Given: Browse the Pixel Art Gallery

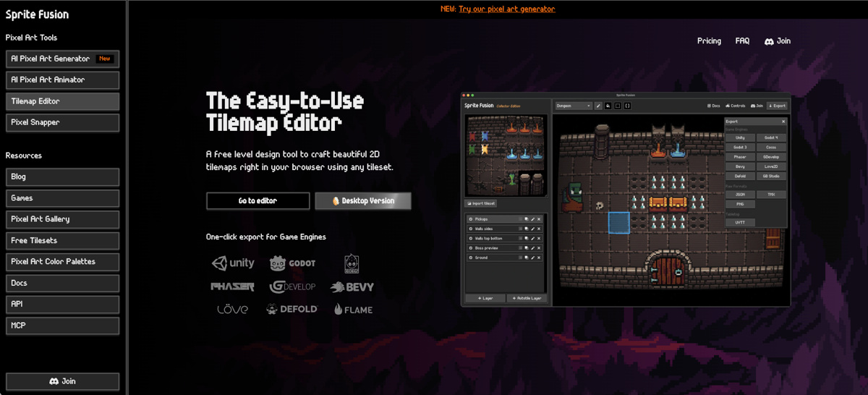Looking at the screenshot, I should click(x=62, y=219).
